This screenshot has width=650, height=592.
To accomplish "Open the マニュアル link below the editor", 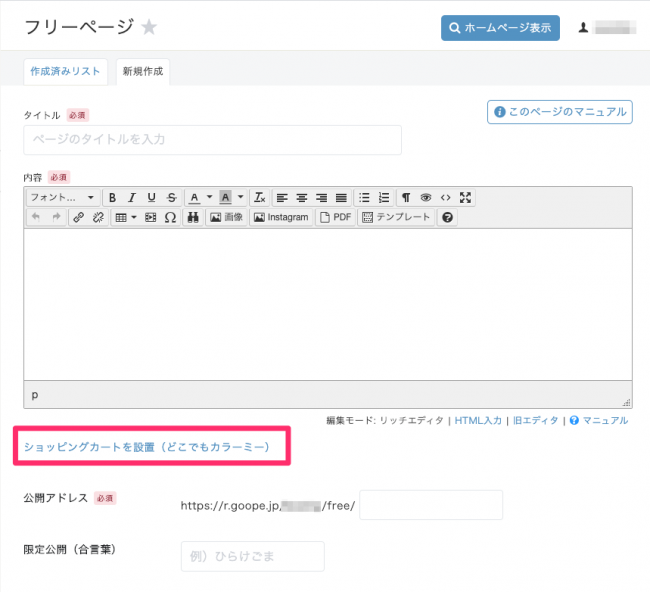I will (x=605, y=420).
